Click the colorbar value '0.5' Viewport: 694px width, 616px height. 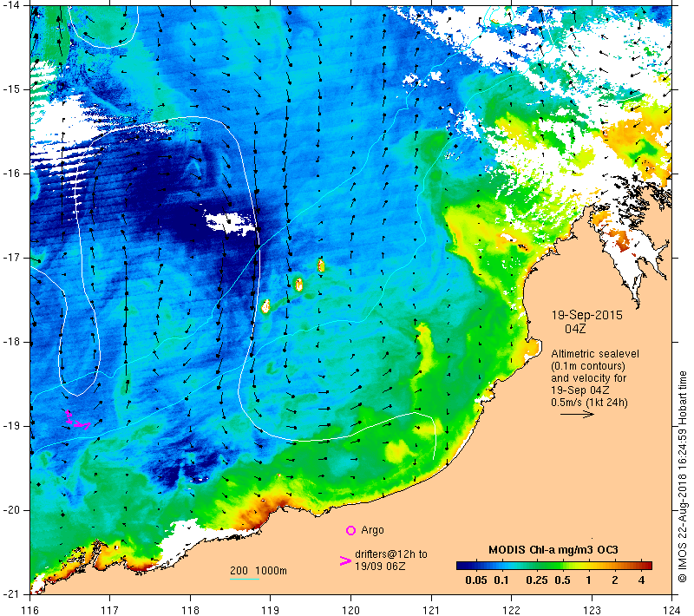(x=562, y=580)
